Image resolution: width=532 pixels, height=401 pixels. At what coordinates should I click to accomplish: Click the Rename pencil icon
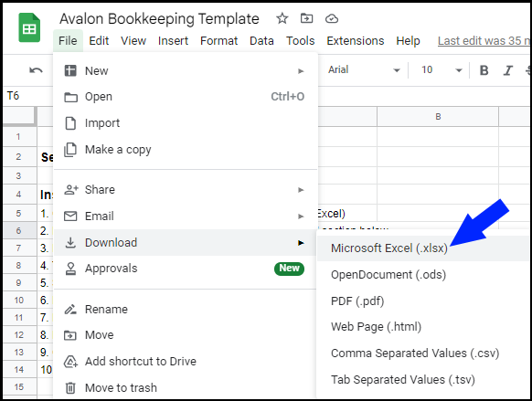tap(70, 309)
